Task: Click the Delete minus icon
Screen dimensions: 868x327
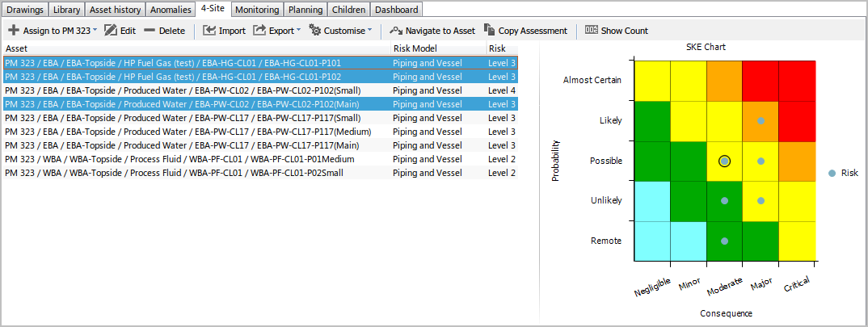Action: click(x=150, y=31)
